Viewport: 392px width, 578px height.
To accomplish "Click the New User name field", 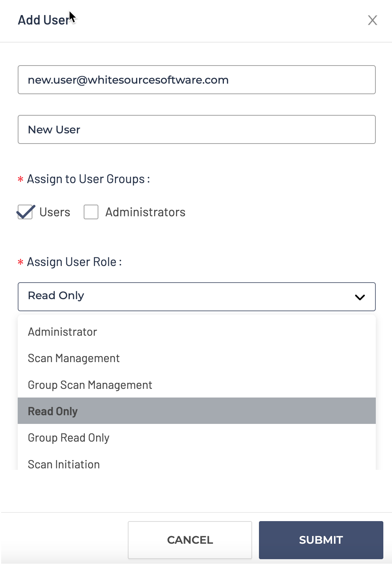I will tap(196, 130).
